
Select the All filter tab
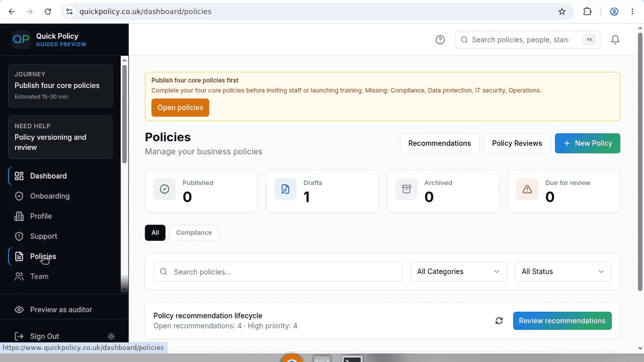pos(155,233)
